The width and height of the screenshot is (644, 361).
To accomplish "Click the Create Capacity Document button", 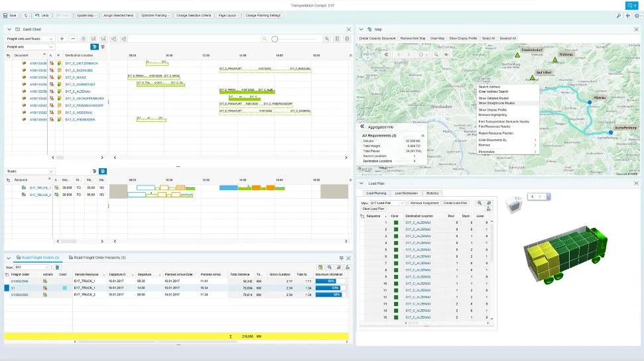I will click(x=377, y=38).
